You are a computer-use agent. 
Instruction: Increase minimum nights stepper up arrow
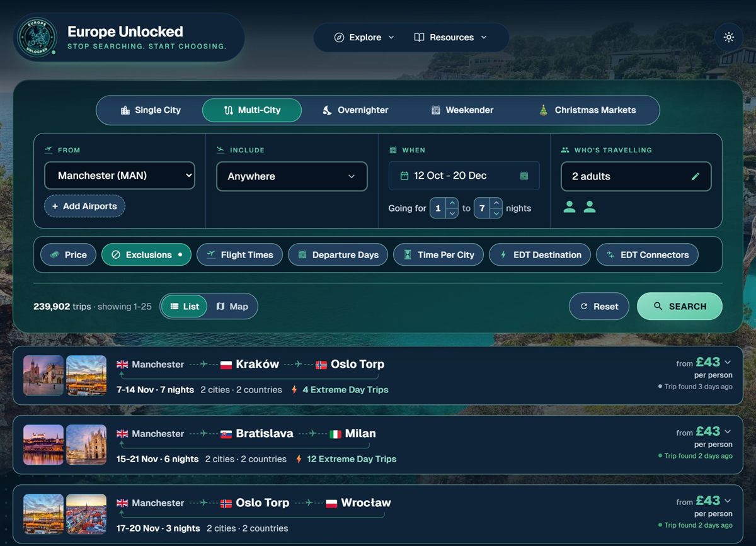[452, 203]
